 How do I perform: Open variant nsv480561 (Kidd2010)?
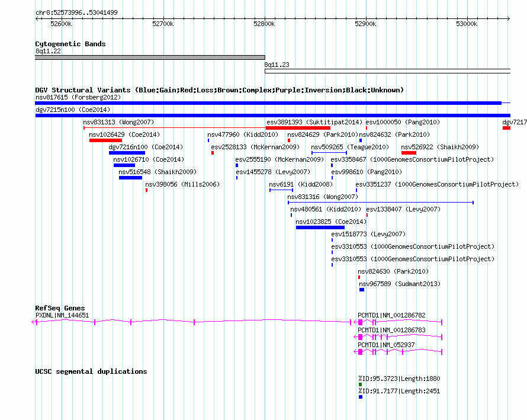(x=326, y=209)
